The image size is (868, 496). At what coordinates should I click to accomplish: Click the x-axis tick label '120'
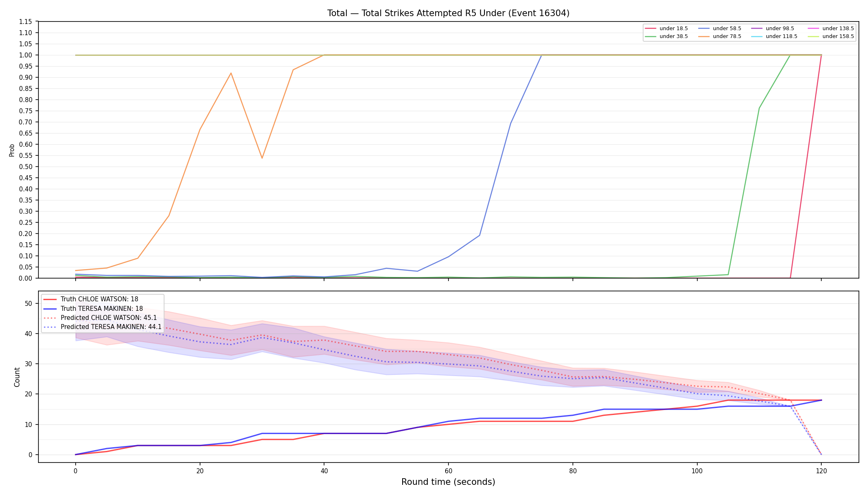(821, 470)
